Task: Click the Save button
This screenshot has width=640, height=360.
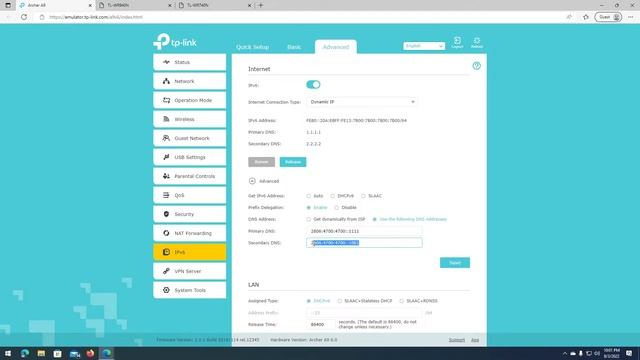Action: tap(455, 263)
